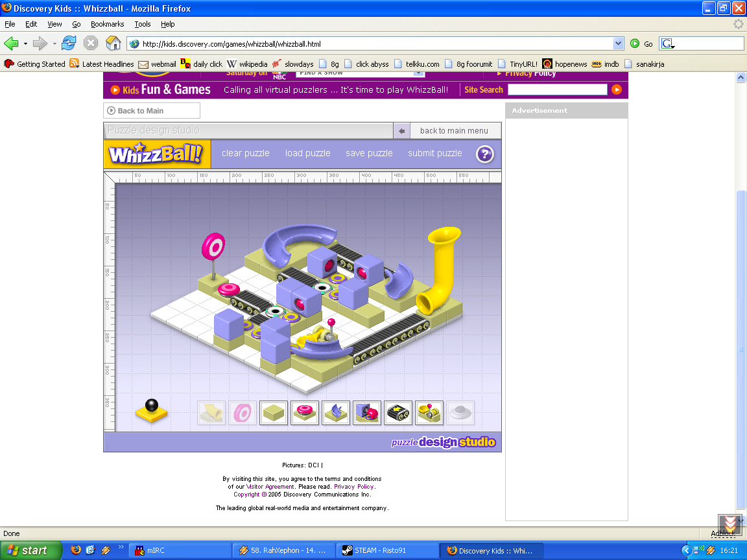Select the faded pink target piece
This screenshot has height=560, width=747.
click(243, 413)
